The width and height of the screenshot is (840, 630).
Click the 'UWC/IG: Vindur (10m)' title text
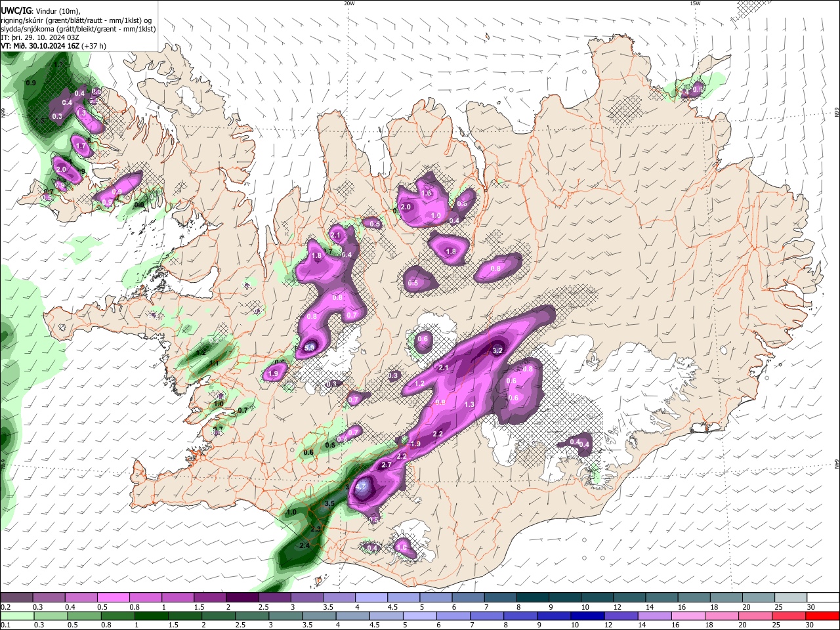click(40, 11)
